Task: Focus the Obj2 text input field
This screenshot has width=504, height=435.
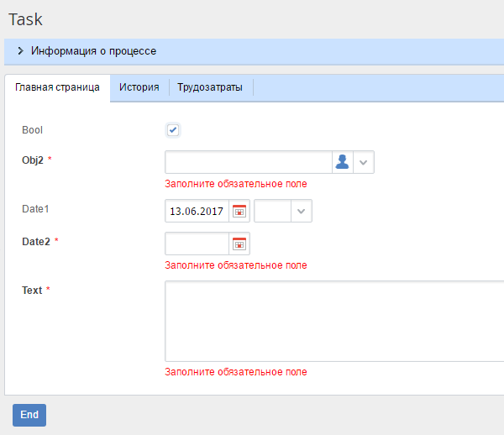Action: tap(249, 162)
